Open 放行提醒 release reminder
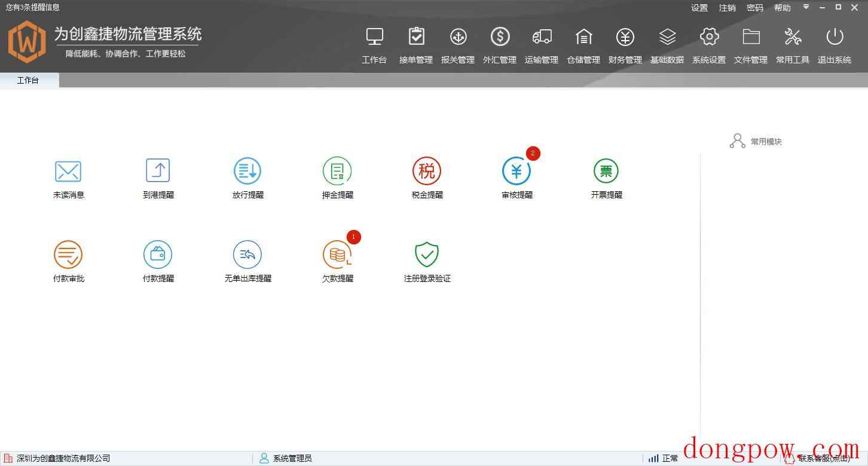The height and width of the screenshot is (466, 868). pos(247,171)
